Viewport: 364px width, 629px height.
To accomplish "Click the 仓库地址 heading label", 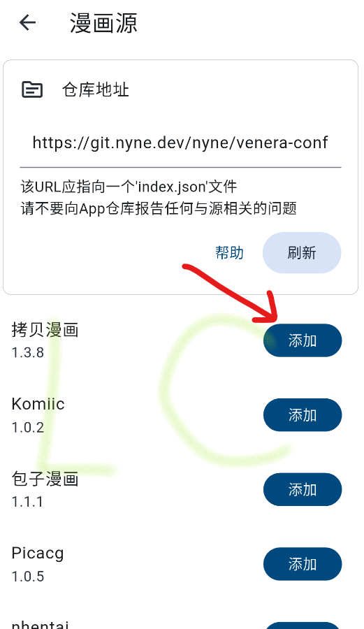I will coord(96,89).
